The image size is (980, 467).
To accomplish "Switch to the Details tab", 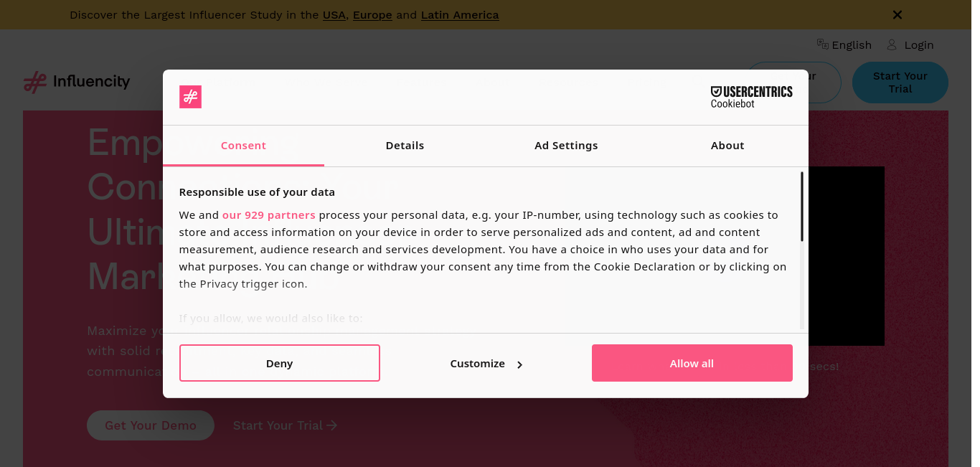I will click(x=405, y=146).
